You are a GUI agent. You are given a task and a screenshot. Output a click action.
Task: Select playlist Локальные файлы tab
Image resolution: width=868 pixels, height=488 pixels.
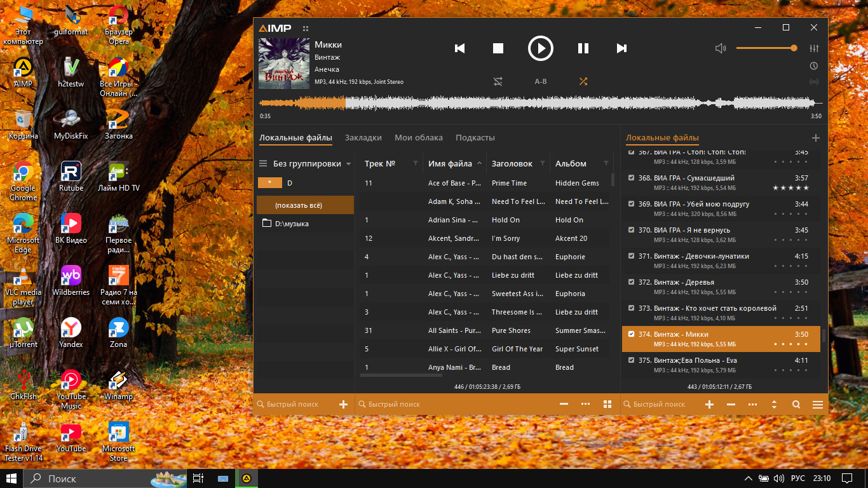[662, 138]
